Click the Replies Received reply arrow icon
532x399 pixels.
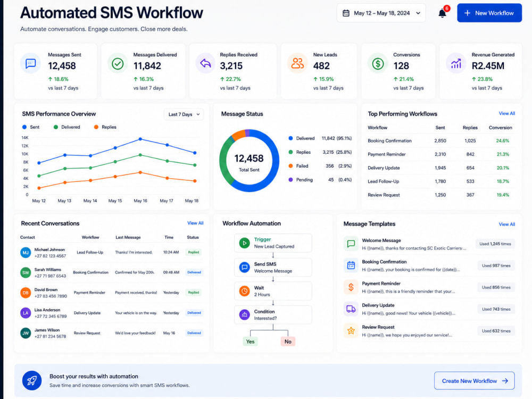205,63
